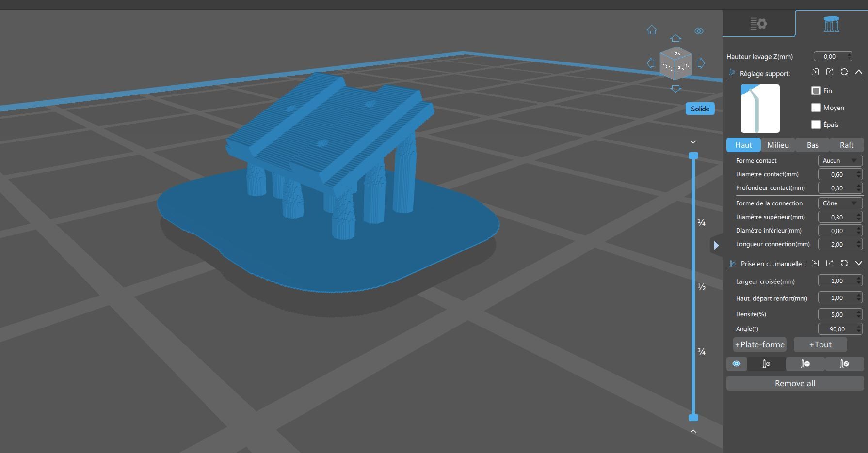This screenshot has width=868, height=453.
Task: Enable the Épais support checkbox
Action: click(x=816, y=125)
